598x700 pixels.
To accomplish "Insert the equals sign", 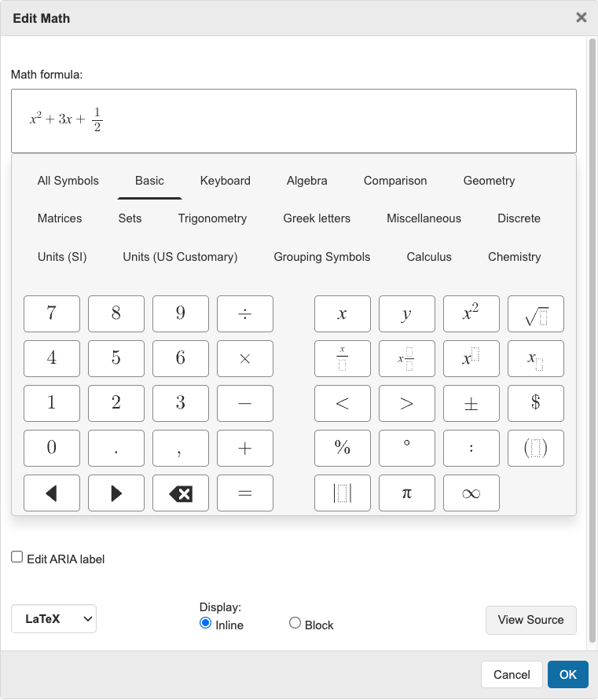I will tap(244, 493).
